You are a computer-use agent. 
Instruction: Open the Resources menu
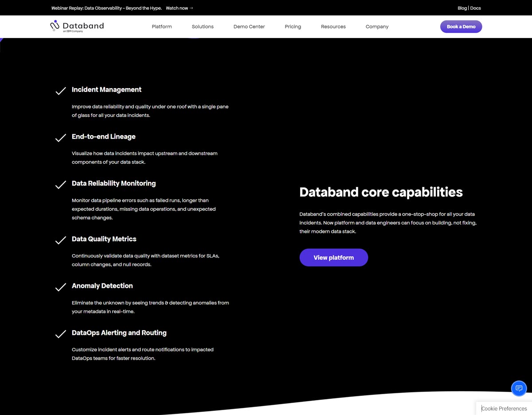coord(333,27)
